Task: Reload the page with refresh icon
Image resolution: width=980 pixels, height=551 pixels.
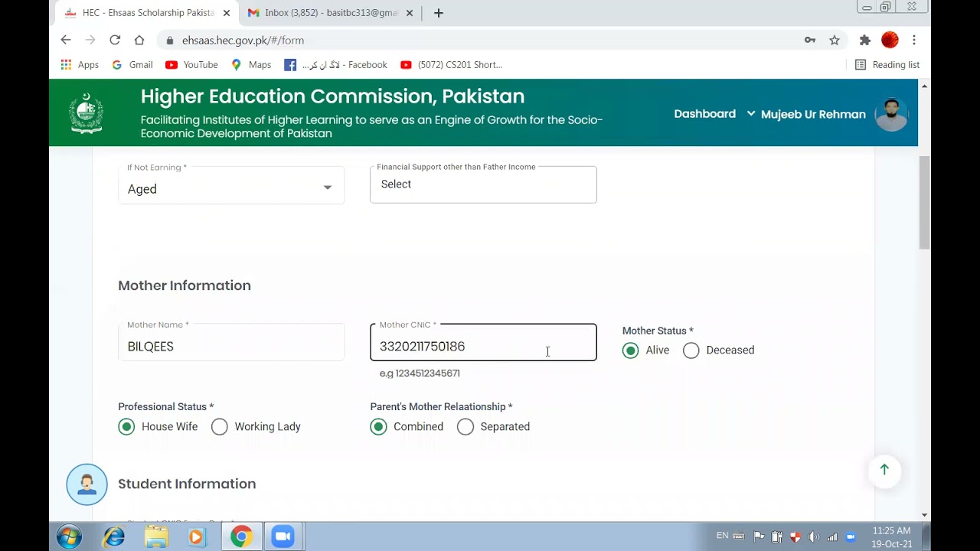Action: click(115, 40)
